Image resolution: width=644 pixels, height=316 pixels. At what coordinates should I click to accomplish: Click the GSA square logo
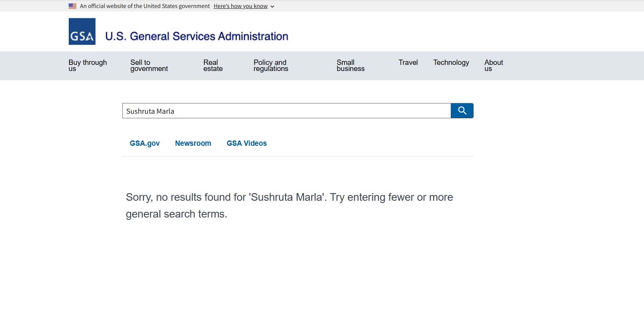pyautogui.click(x=82, y=32)
